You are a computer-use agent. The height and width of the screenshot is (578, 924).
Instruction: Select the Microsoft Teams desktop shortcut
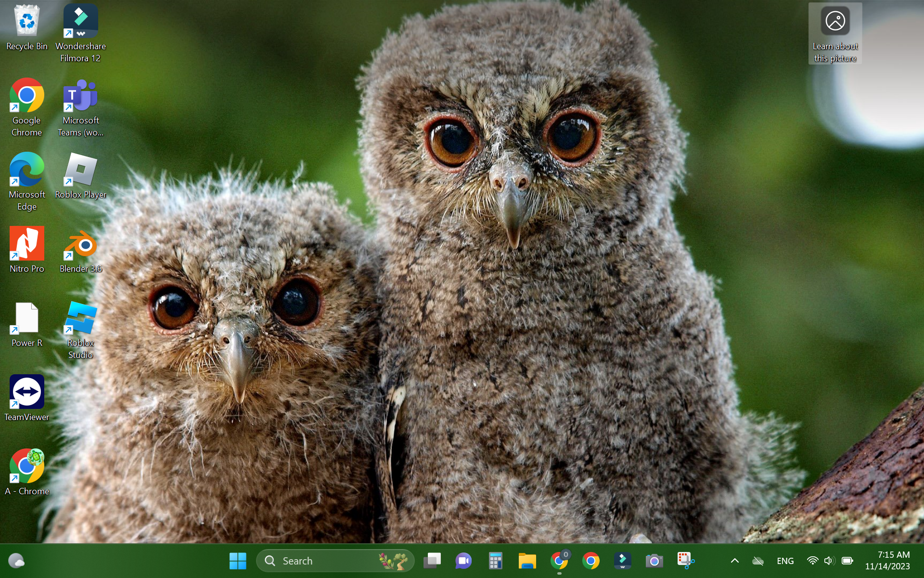(x=80, y=96)
